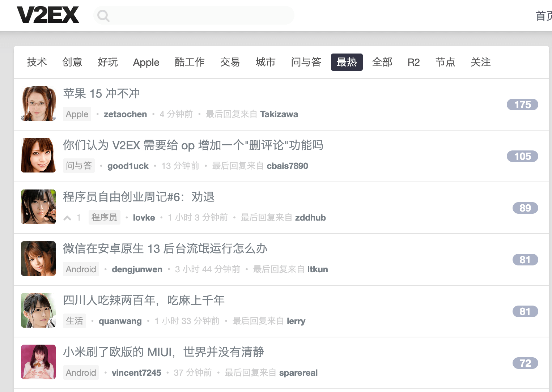Switch to the Apple tab
552x392 pixels.
pyautogui.click(x=146, y=62)
